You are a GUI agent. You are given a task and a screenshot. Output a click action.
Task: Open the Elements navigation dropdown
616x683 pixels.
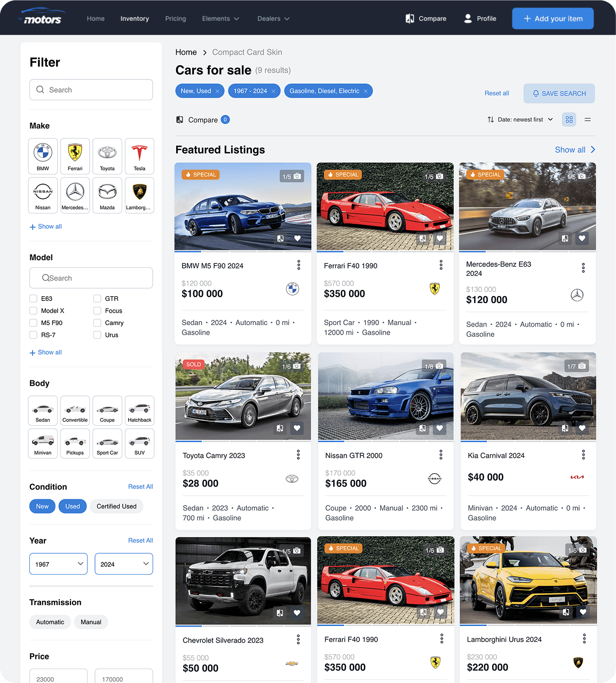click(x=220, y=18)
